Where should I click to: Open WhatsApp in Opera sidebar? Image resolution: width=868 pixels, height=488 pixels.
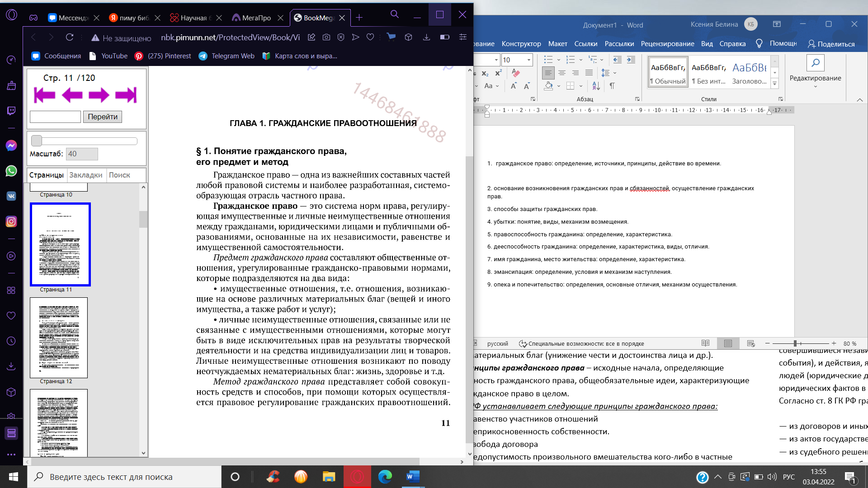pos(11,171)
